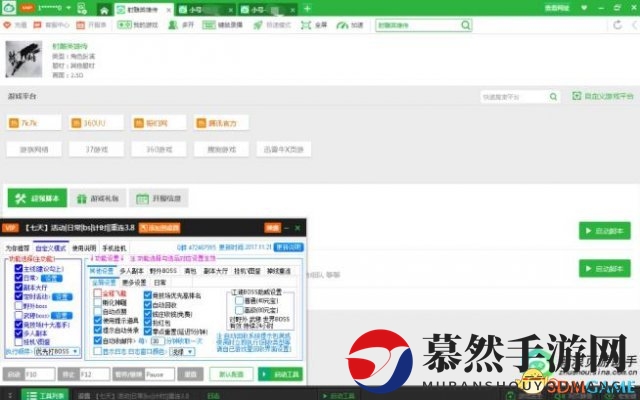The width and height of the screenshot is (640, 400).
Task: Click green 启动工具 button in script window
Action: coord(280,374)
